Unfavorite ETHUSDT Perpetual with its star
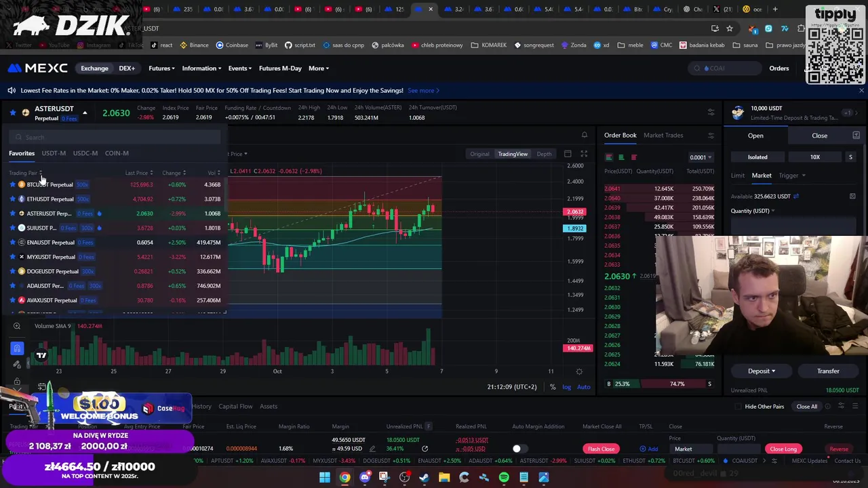Viewport: 868px width, 488px height. 12,199
